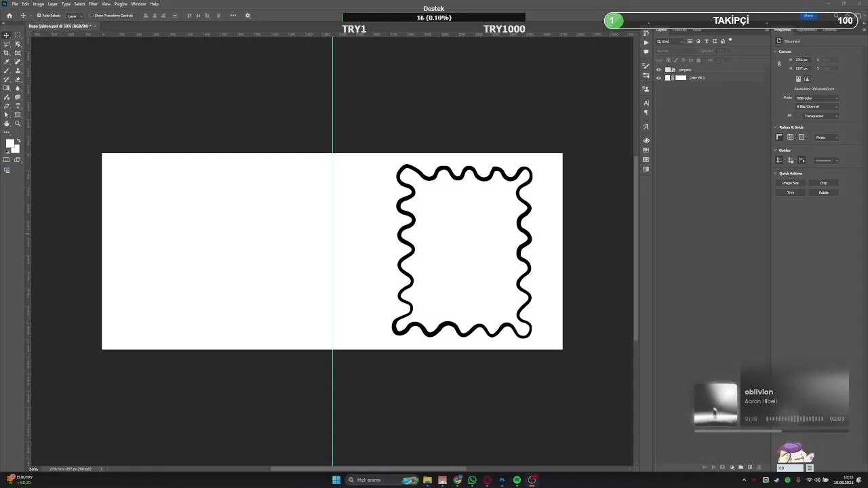The image size is (868, 488).
Task: Toggle the layer filter on/off switch
Action: click(x=730, y=39)
